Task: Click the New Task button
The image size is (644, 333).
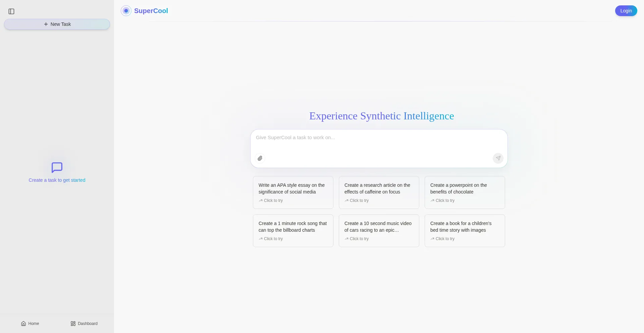Action: (x=57, y=24)
